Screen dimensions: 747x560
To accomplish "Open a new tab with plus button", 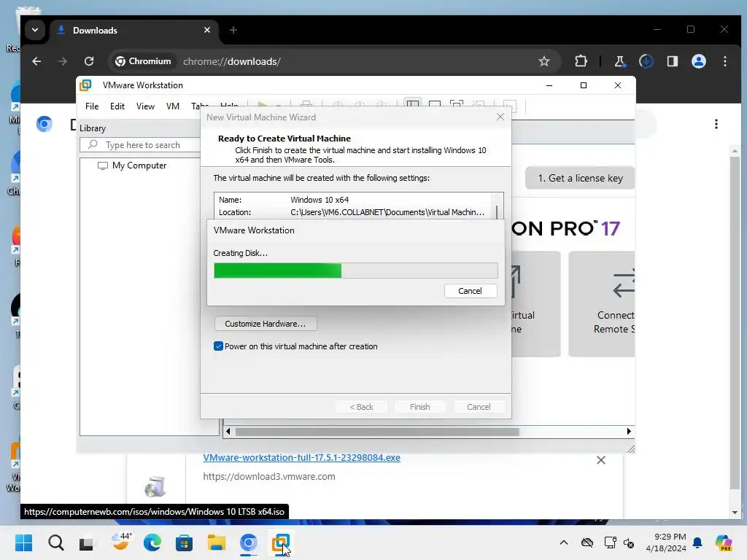I will click(x=233, y=30).
